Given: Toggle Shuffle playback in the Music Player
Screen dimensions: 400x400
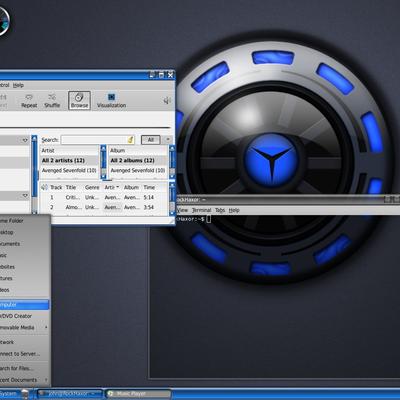Looking at the screenshot, I should click(52, 101).
